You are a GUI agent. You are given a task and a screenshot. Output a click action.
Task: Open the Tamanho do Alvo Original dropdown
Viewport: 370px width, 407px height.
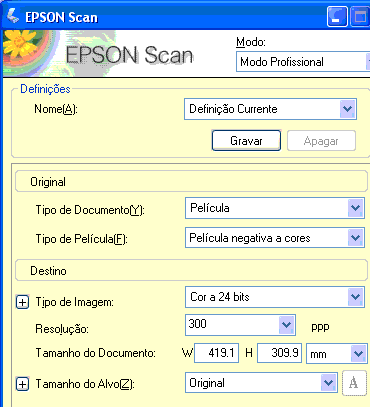[x=261, y=383]
